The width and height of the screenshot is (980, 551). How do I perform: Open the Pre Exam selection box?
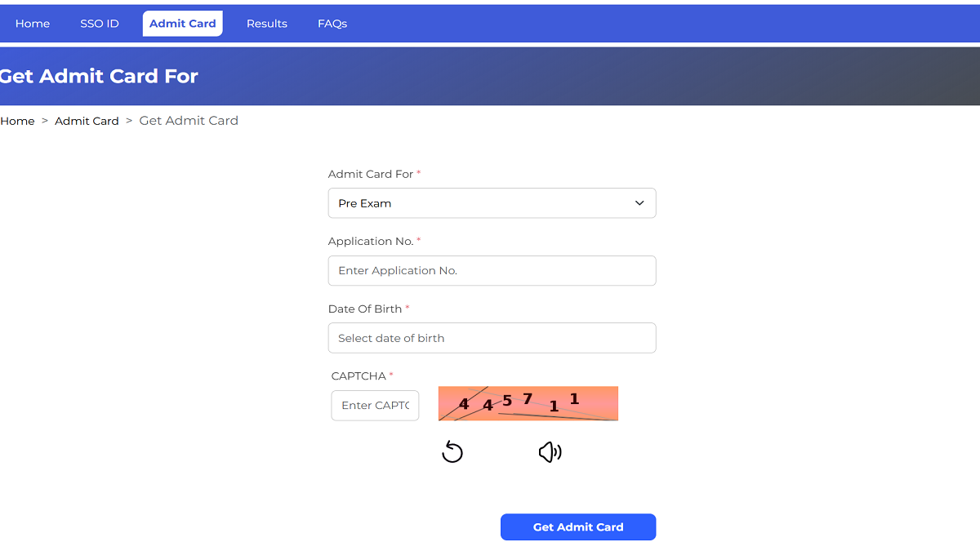(x=492, y=203)
